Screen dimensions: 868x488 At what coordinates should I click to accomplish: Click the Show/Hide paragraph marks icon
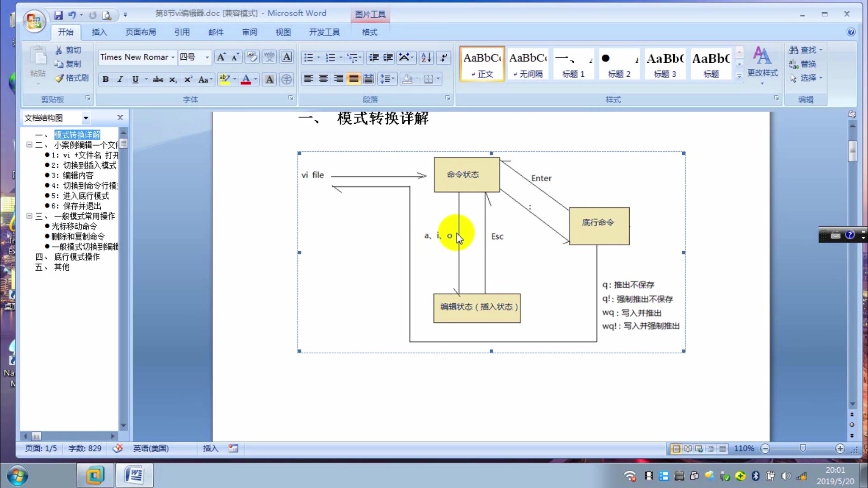coord(444,57)
